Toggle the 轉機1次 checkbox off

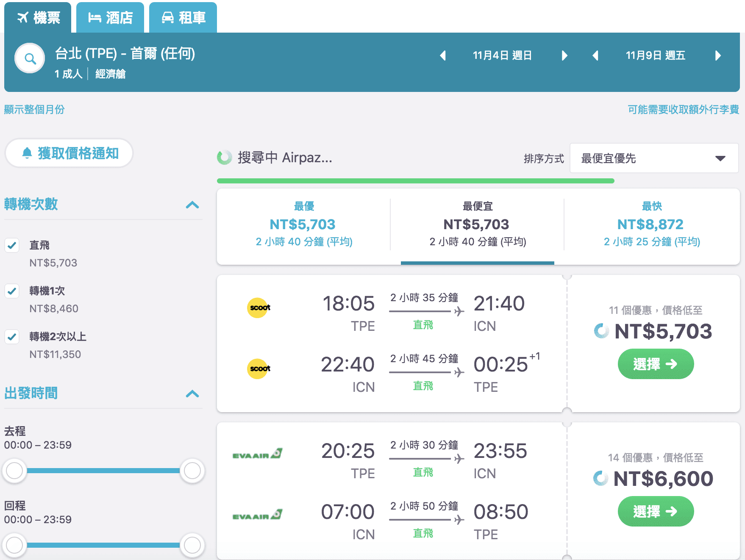click(x=12, y=291)
